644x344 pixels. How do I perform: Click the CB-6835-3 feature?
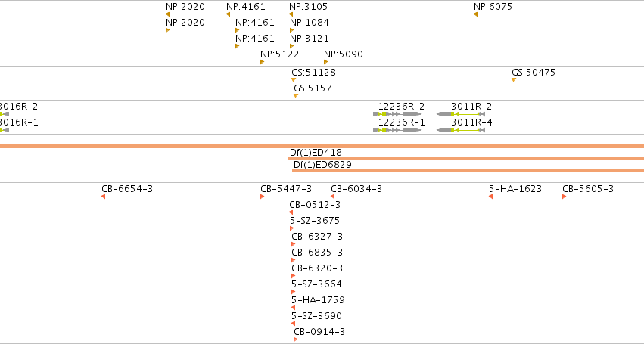pos(294,260)
